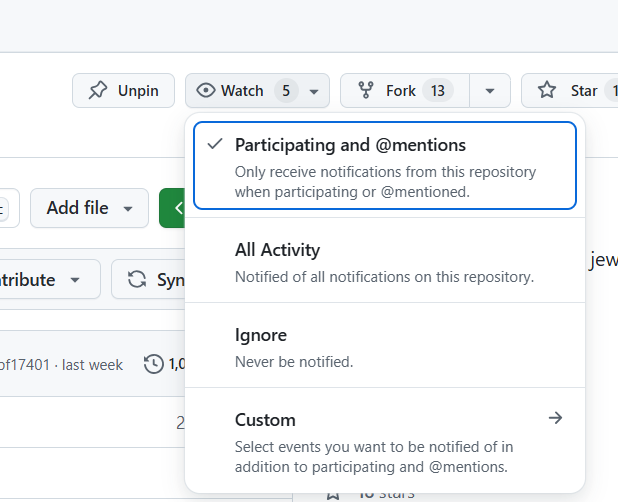Select Ignore to never be notified
Image resolution: width=618 pixels, height=502 pixels.
coord(384,346)
